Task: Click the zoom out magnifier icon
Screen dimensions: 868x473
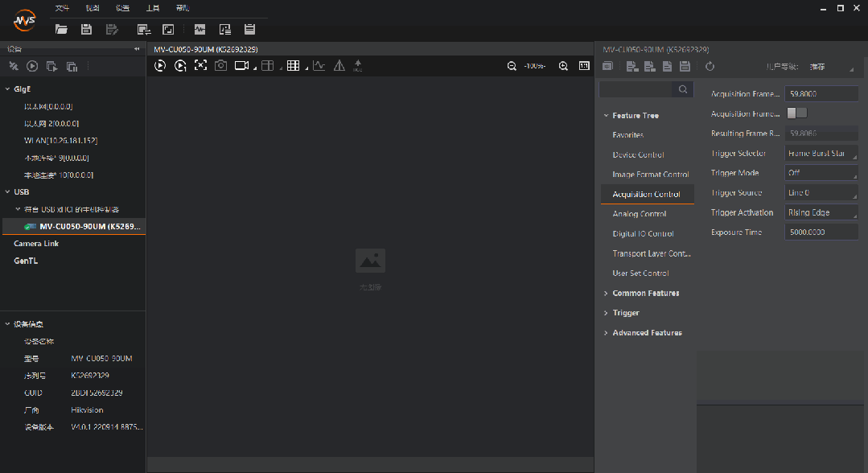Action: pos(512,66)
